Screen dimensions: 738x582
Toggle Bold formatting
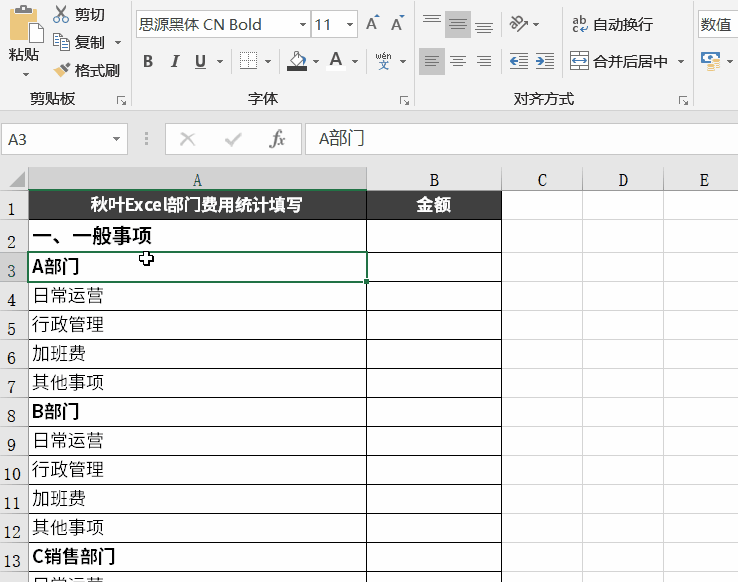click(x=148, y=61)
